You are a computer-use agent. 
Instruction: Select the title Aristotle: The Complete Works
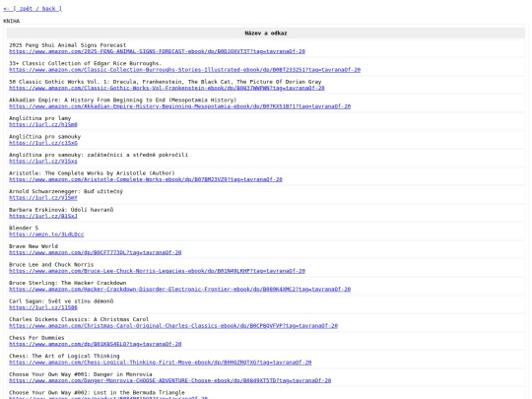[92, 173]
